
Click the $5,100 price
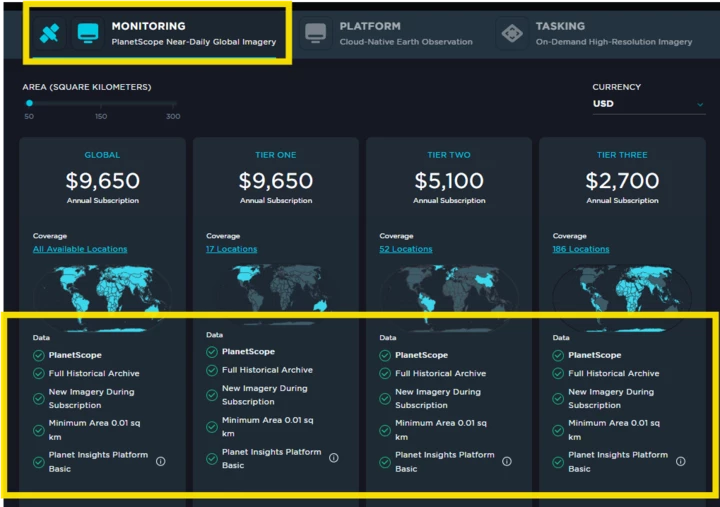tap(449, 180)
